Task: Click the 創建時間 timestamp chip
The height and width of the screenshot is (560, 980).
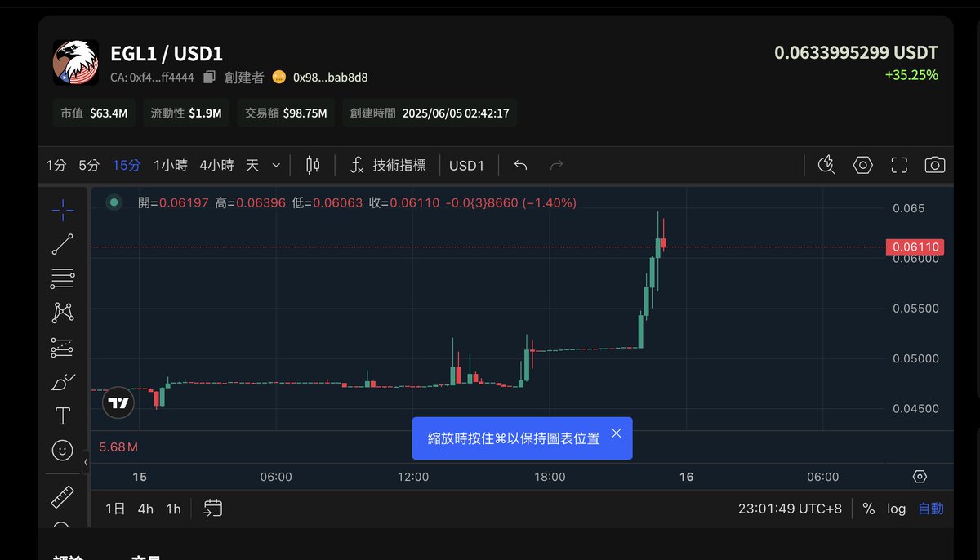Action: tap(429, 113)
